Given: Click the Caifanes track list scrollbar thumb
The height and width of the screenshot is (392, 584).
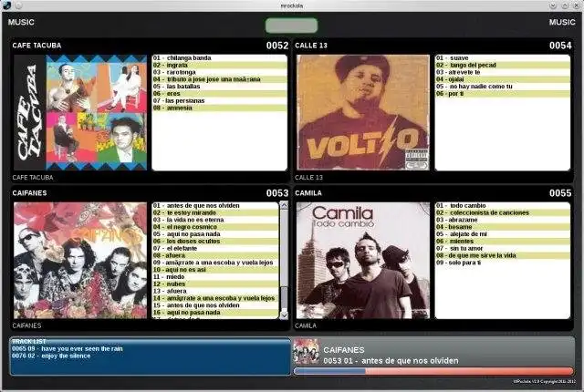Looking at the screenshot, I should [x=284, y=297].
